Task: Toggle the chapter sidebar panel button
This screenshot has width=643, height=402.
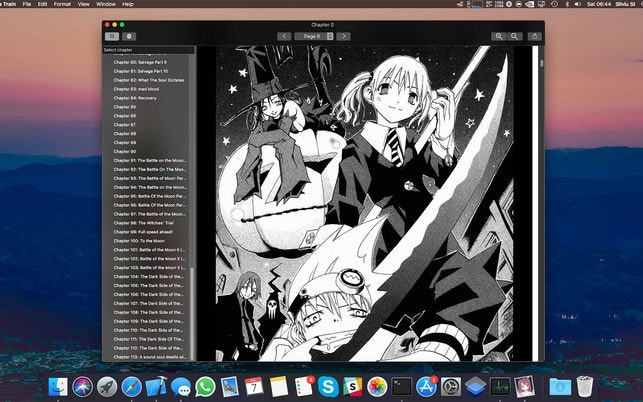Action: tap(112, 37)
